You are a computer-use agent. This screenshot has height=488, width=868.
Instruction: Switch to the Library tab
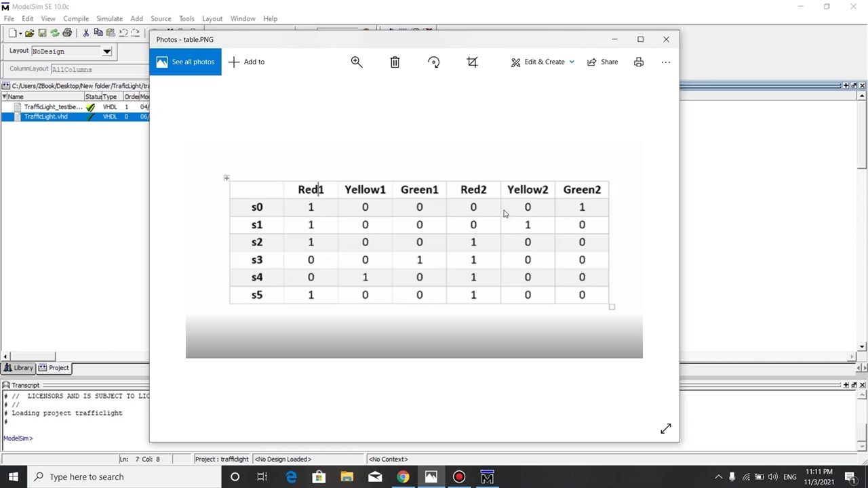(18, 367)
